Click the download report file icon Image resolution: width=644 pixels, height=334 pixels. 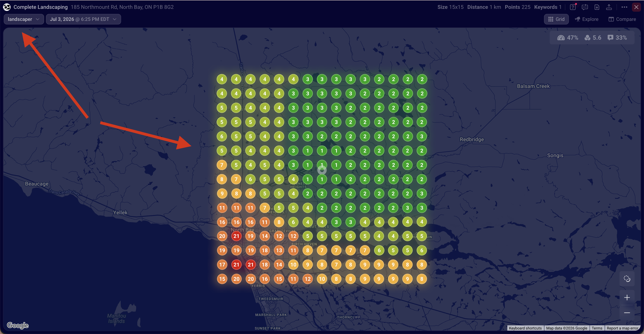point(597,7)
